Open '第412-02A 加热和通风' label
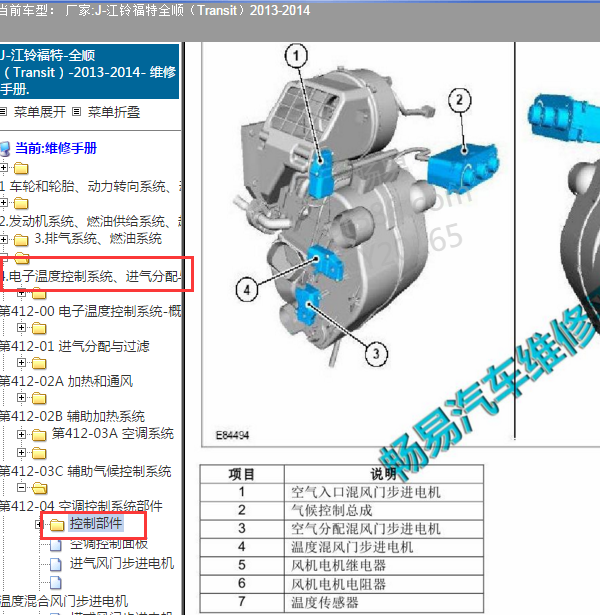Screen dimensions: 600x615 (66, 381)
